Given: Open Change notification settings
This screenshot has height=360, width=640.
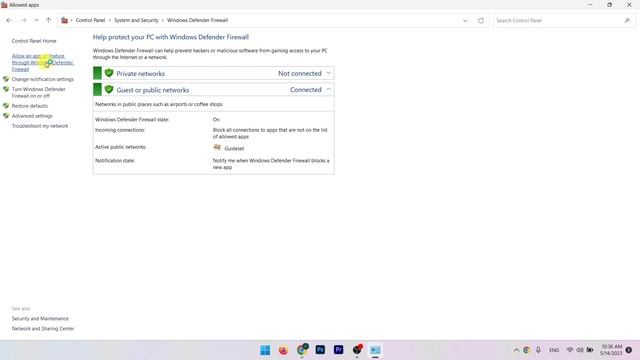Looking at the screenshot, I should pos(43,79).
